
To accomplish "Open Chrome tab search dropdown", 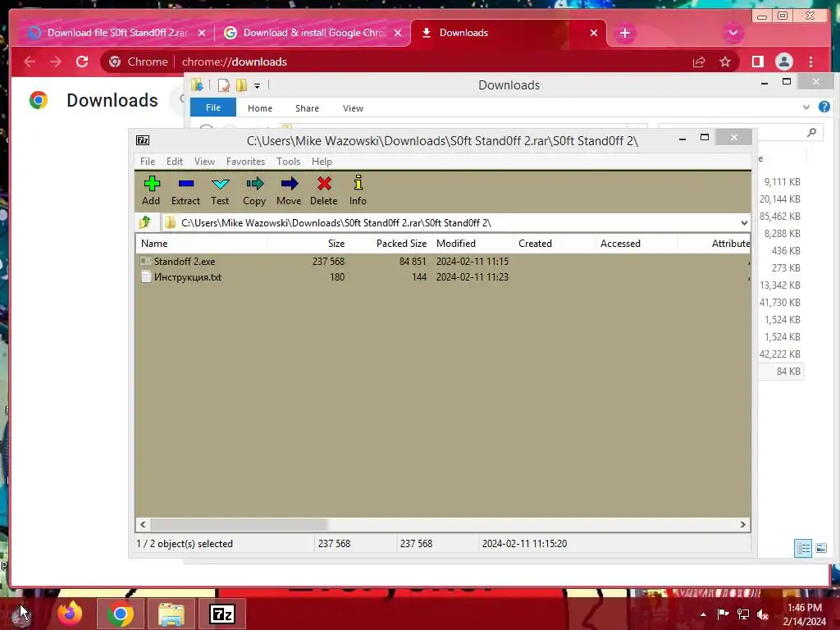I will point(733,33).
